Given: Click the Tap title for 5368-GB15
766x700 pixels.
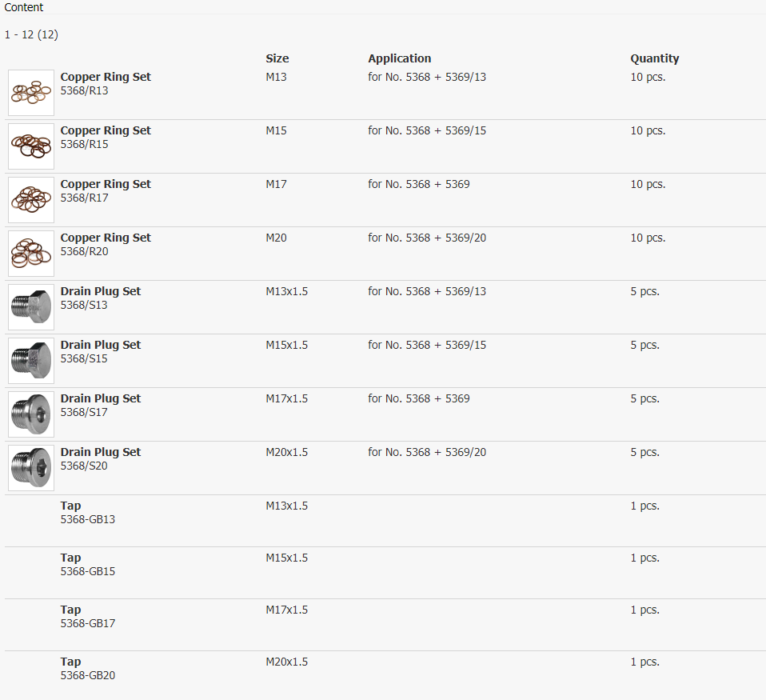Looking at the screenshot, I should coord(70,558).
